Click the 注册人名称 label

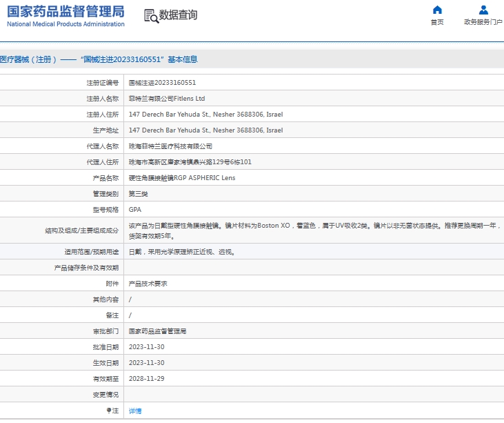point(103,99)
